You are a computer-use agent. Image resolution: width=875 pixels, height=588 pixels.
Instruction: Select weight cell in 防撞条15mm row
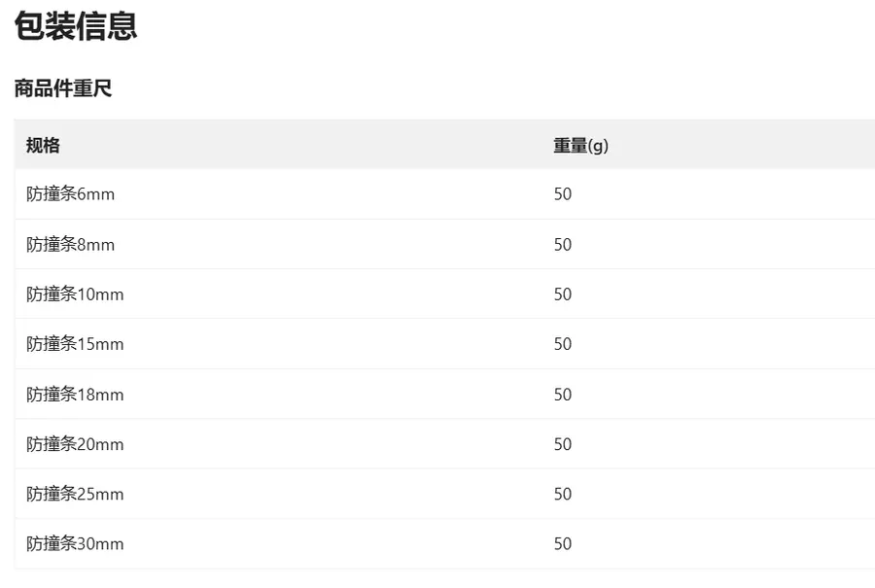coord(563,344)
